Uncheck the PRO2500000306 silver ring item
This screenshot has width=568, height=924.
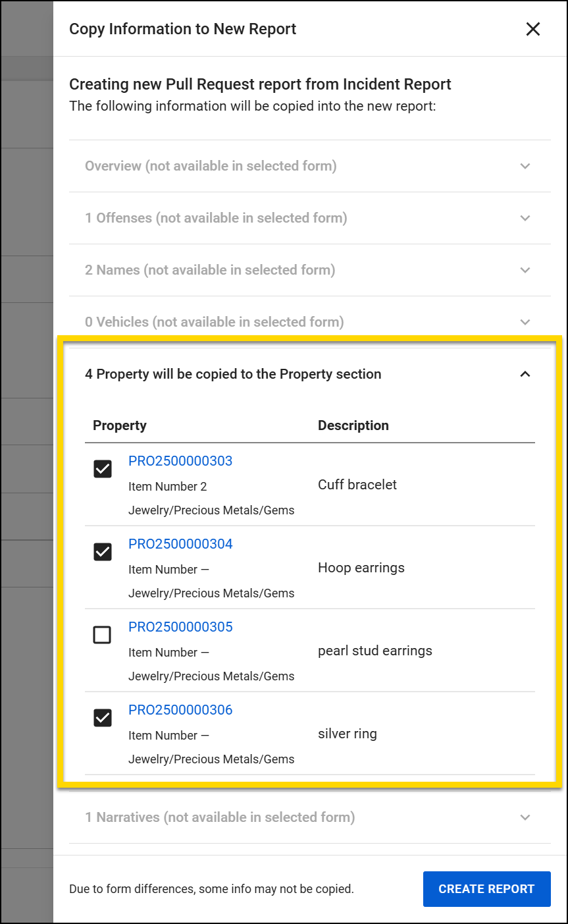pos(103,718)
